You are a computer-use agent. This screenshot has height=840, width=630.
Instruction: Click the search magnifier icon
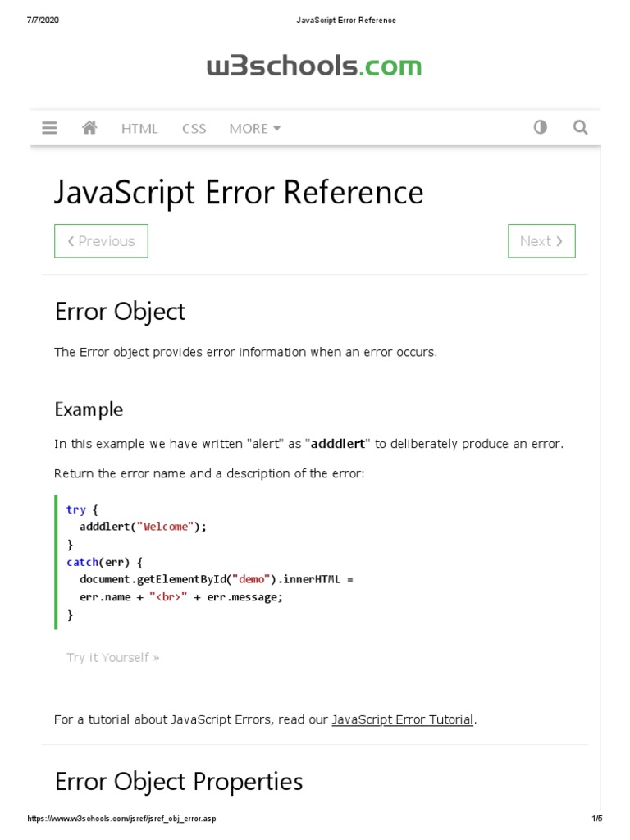click(580, 128)
